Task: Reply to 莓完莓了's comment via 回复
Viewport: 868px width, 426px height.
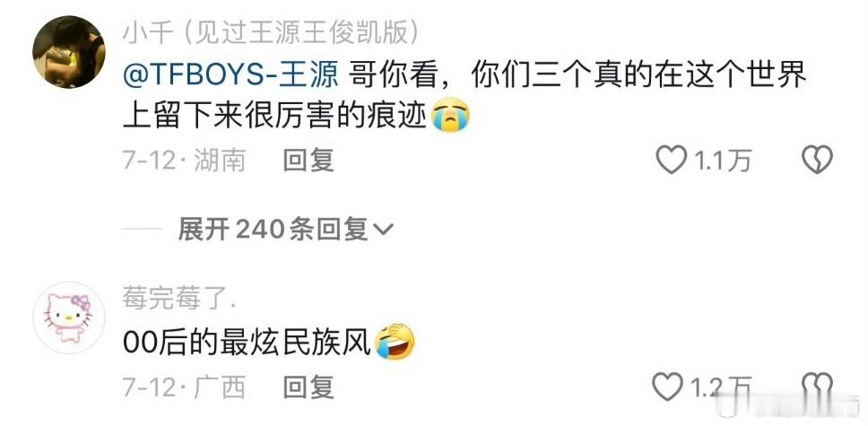Action: coord(308,387)
